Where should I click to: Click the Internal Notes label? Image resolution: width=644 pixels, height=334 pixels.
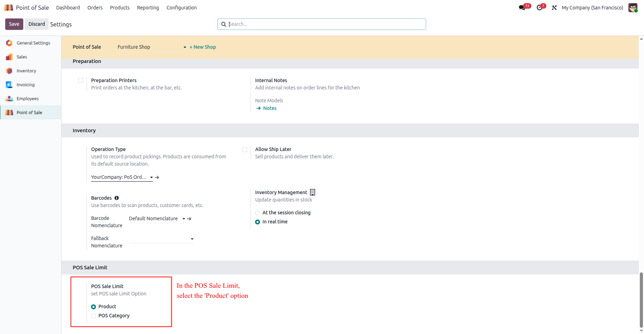[271, 80]
